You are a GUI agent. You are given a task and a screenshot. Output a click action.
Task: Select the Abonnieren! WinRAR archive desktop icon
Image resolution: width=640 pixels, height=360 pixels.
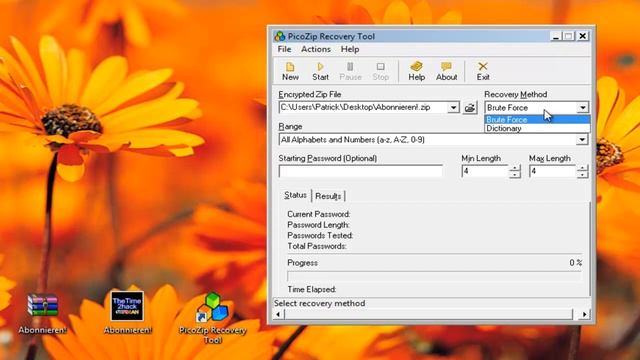(x=42, y=313)
